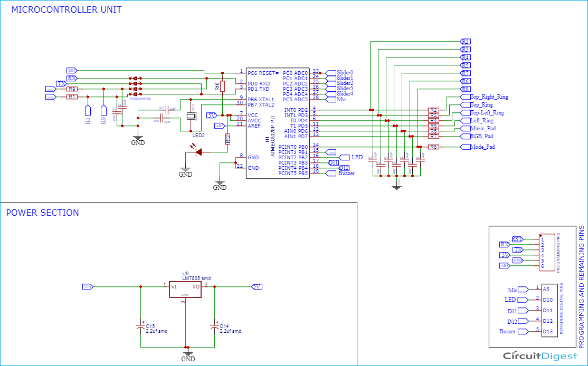Select the POWER SECTION heading
The height and width of the screenshot is (366, 588).
point(42,213)
